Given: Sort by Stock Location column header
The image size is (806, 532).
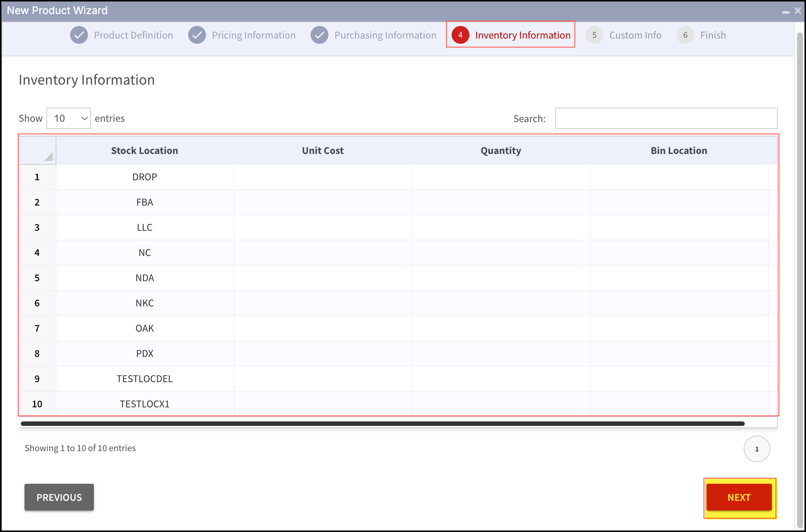Looking at the screenshot, I should [145, 151].
